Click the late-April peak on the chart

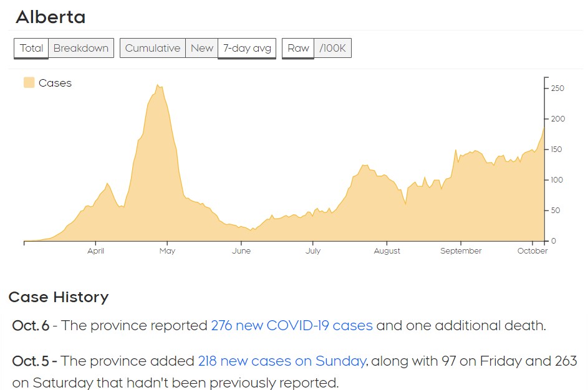[x=158, y=86]
